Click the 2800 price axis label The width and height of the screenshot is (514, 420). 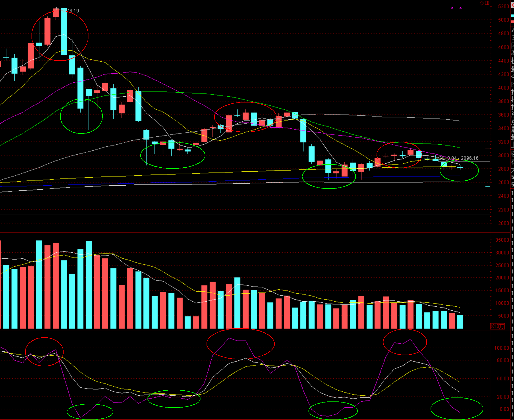coord(503,169)
